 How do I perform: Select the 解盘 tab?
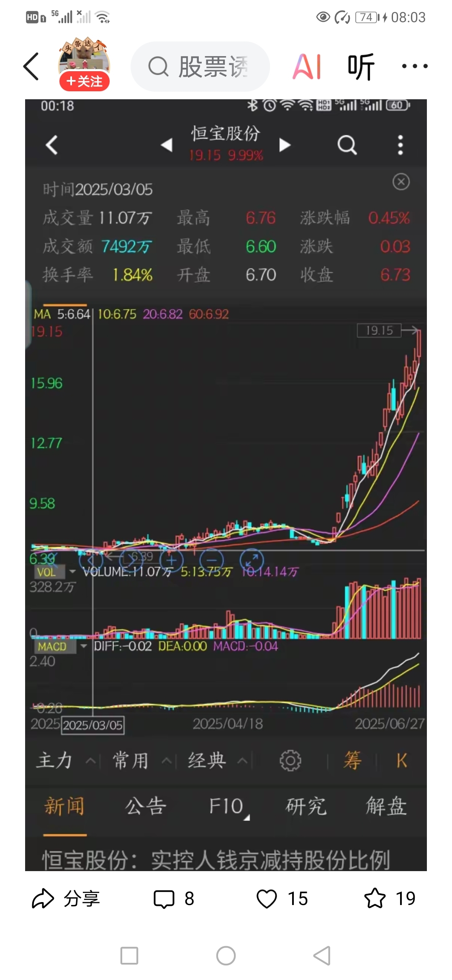[x=386, y=806]
